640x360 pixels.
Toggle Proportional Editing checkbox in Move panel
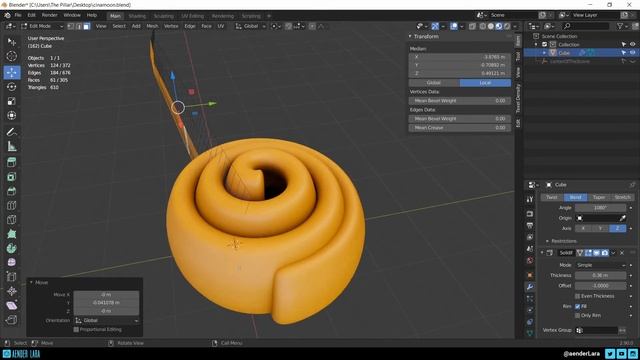pos(76,329)
